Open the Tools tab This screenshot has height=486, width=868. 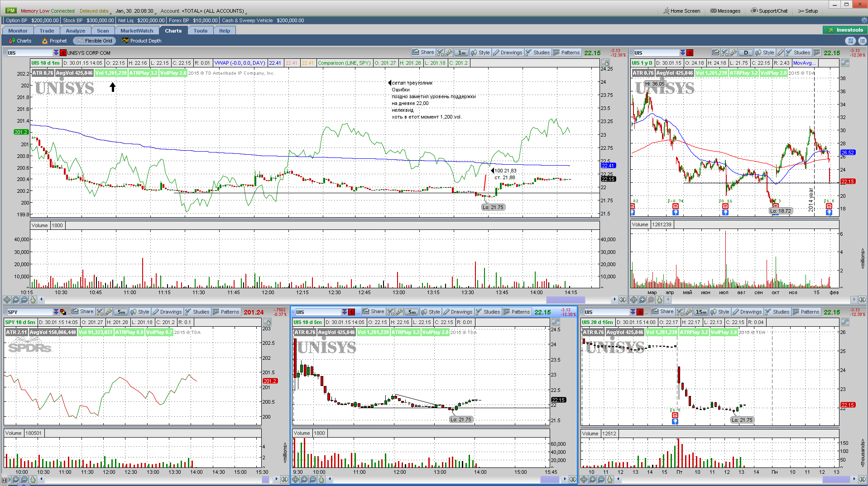point(200,31)
